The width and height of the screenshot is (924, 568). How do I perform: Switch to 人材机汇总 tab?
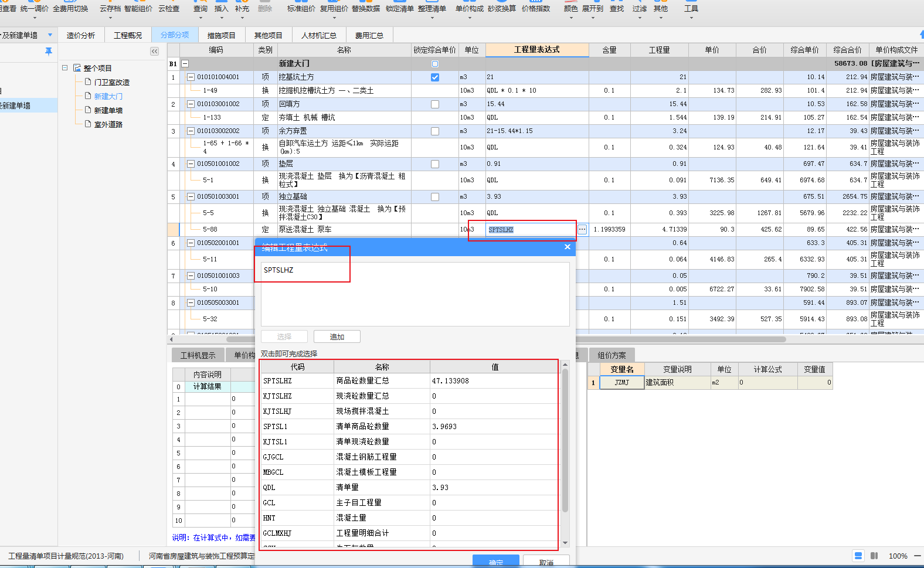pos(319,35)
